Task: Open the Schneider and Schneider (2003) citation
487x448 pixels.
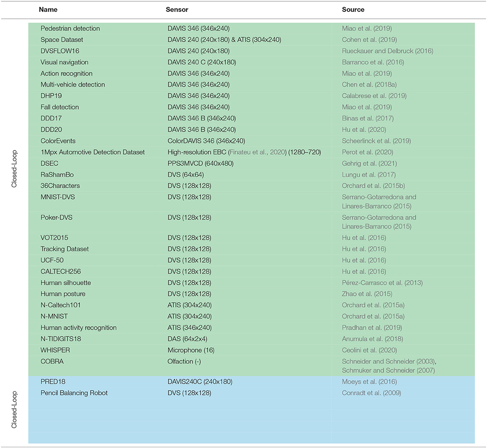Action: [388, 362]
